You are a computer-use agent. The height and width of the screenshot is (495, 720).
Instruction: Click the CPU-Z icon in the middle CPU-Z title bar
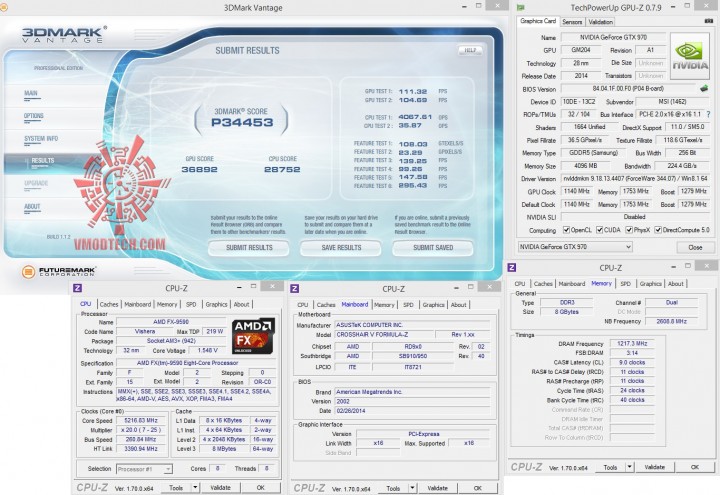pyautogui.click(x=295, y=288)
